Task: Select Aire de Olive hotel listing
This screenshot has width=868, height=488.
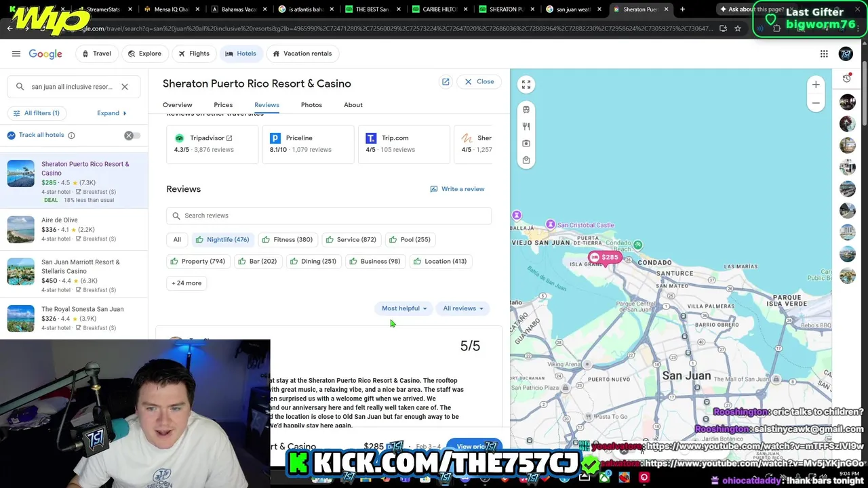Action: point(74,229)
